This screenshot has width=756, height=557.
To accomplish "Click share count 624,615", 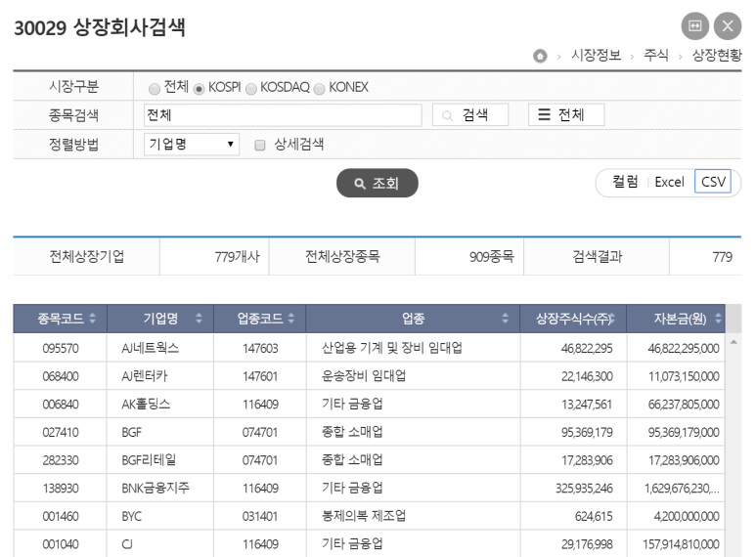I will click(x=594, y=516).
